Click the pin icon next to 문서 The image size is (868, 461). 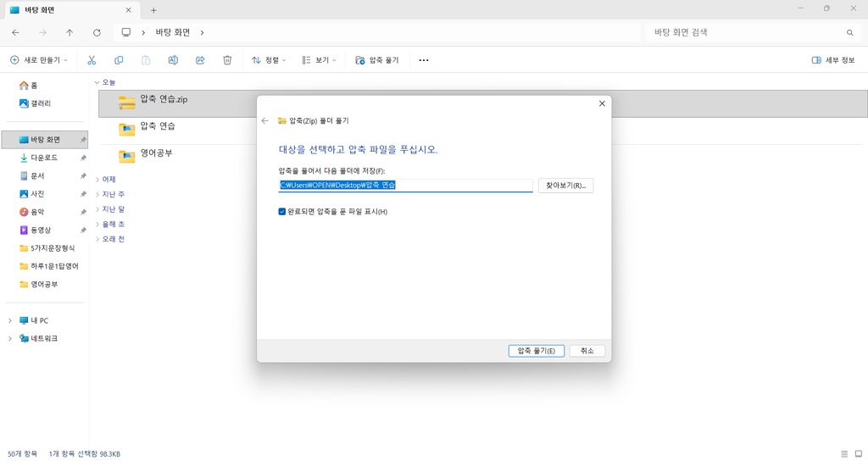point(83,176)
